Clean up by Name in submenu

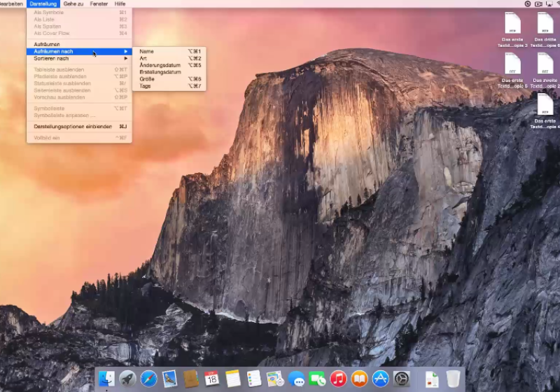pyautogui.click(x=169, y=51)
